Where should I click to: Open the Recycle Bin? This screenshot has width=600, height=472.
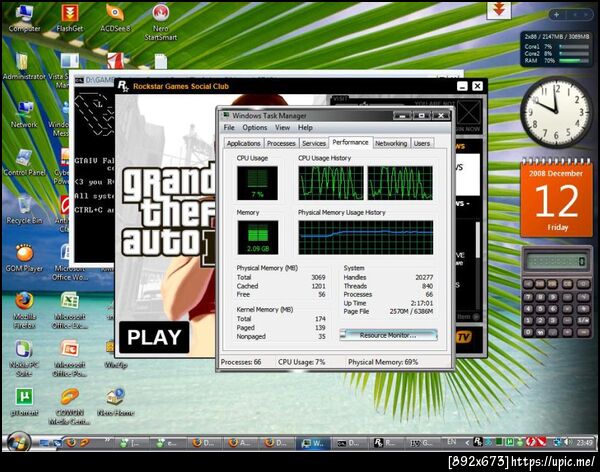coord(24,210)
